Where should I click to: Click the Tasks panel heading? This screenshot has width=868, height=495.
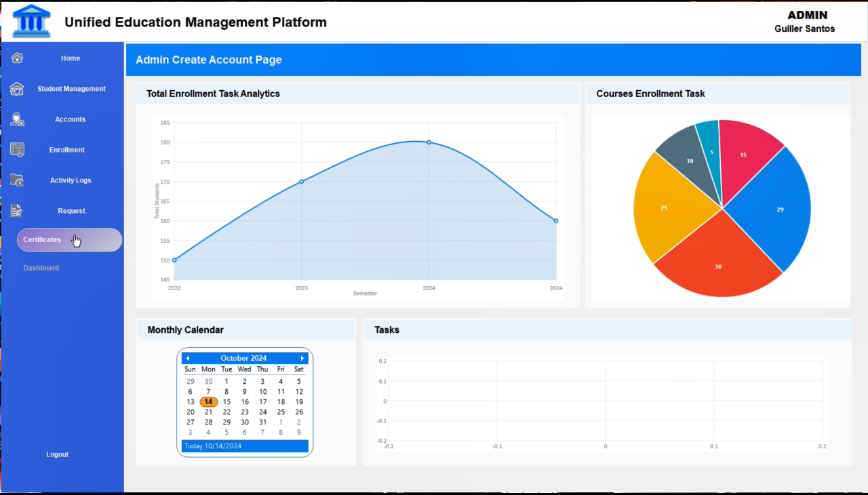(x=387, y=330)
